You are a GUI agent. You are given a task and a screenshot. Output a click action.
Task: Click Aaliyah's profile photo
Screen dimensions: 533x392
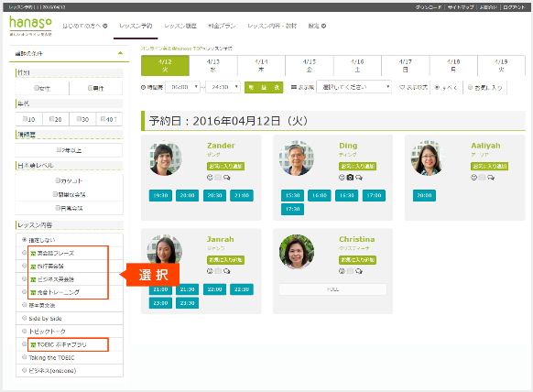tap(428, 158)
